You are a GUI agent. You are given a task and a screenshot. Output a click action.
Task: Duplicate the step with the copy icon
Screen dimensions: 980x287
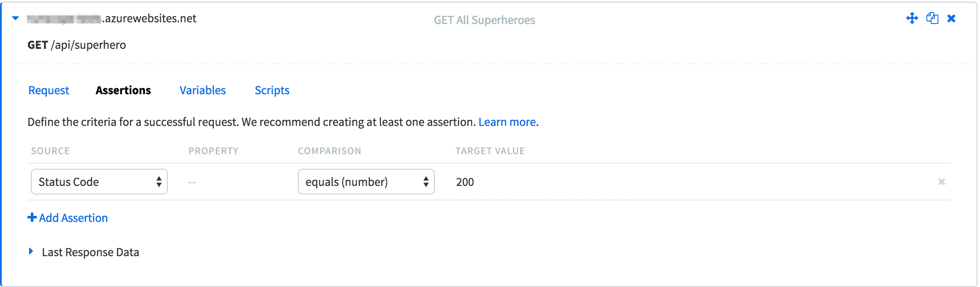click(932, 18)
